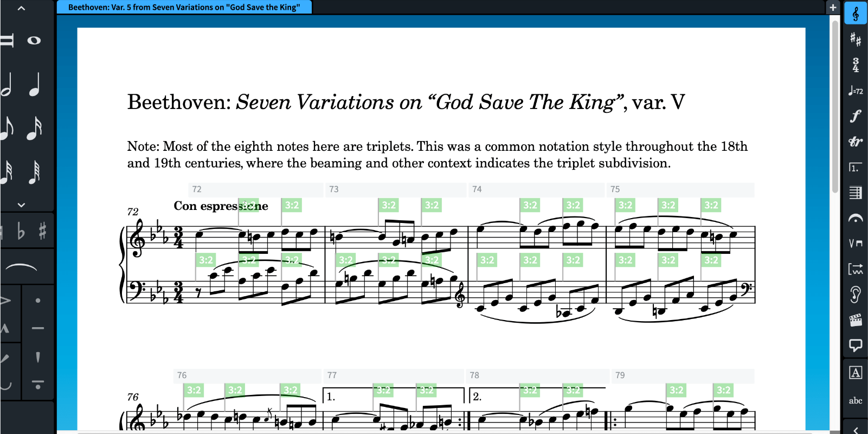Toggle the staccatissimo wedge articulation
Screen dimensions: 868x434
point(38,357)
